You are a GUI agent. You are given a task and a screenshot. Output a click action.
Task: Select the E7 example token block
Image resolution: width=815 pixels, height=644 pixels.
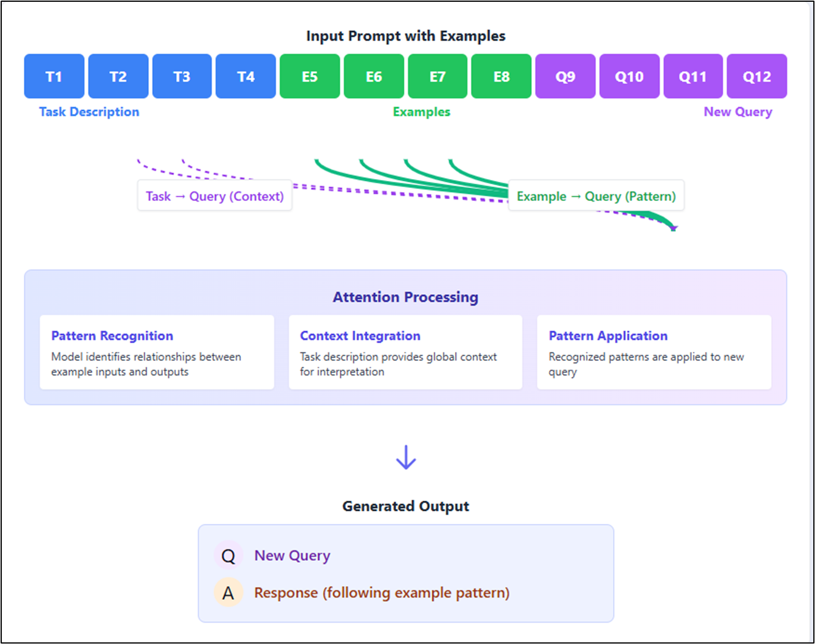click(x=437, y=76)
